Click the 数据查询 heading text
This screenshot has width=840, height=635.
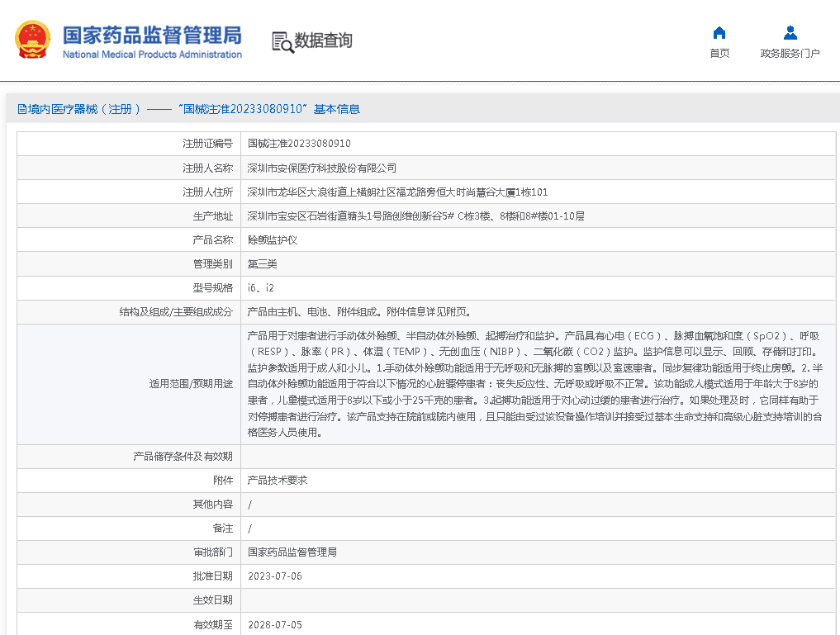pos(324,40)
